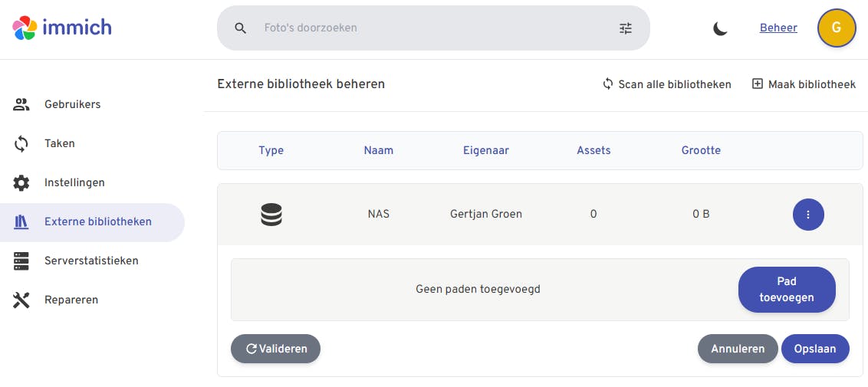
Task: Open Serverstatistieken in sidebar
Action: coord(91,261)
